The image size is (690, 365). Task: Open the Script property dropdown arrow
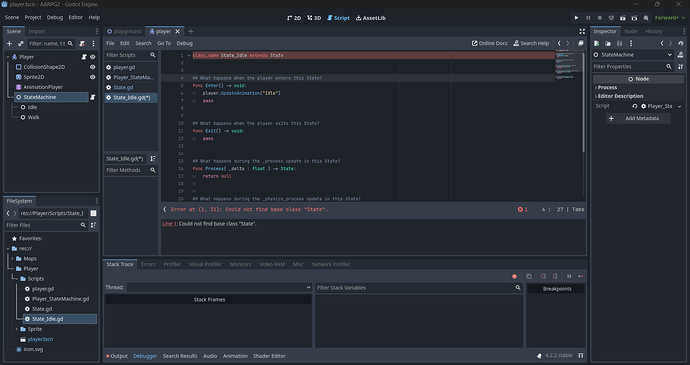pos(679,106)
